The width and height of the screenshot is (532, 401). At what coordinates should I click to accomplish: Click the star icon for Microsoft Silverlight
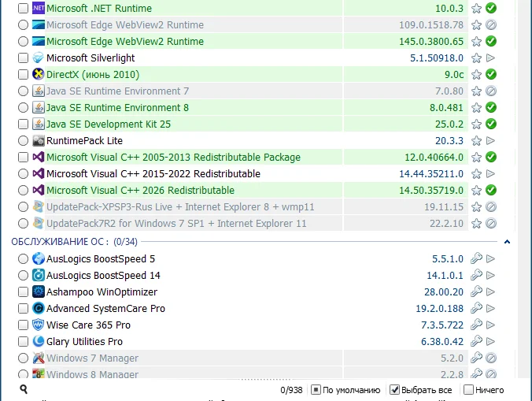pyautogui.click(x=476, y=58)
